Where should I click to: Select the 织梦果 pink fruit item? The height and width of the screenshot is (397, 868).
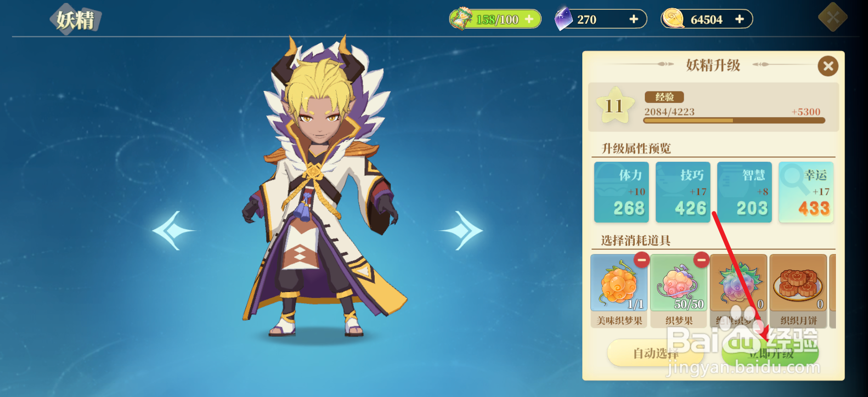(678, 283)
